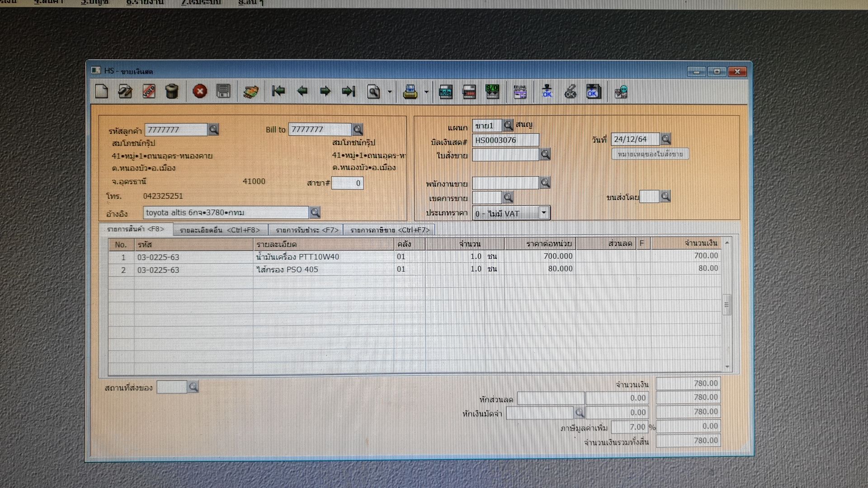Click the หมายเหตุของใบสั่งขาย button

tap(650, 154)
